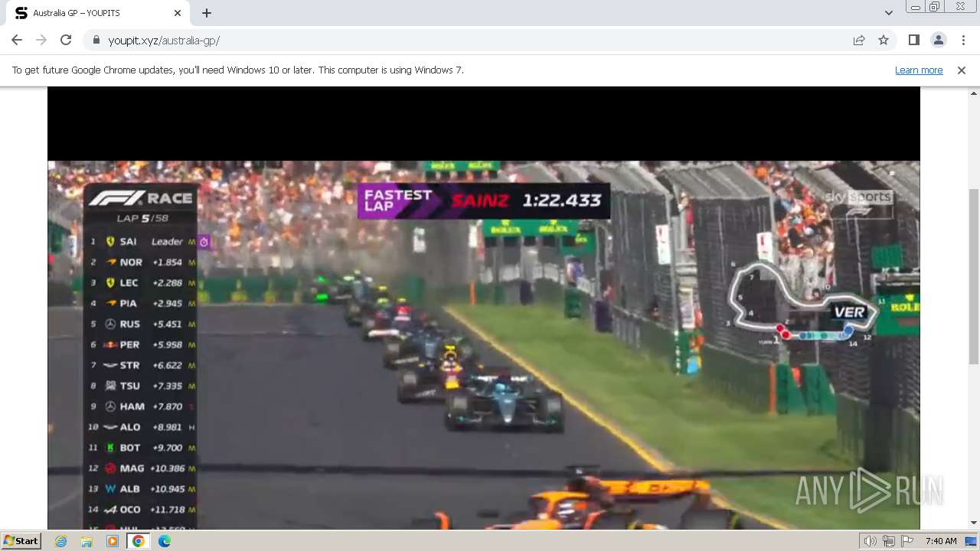Open the Learn more link
The width and height of the screenshot is (980, 551).
[x=919, y=70]
